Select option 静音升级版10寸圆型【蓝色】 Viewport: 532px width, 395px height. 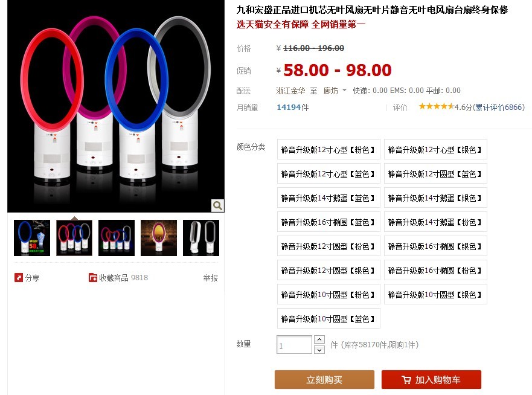tap(328, 318)
